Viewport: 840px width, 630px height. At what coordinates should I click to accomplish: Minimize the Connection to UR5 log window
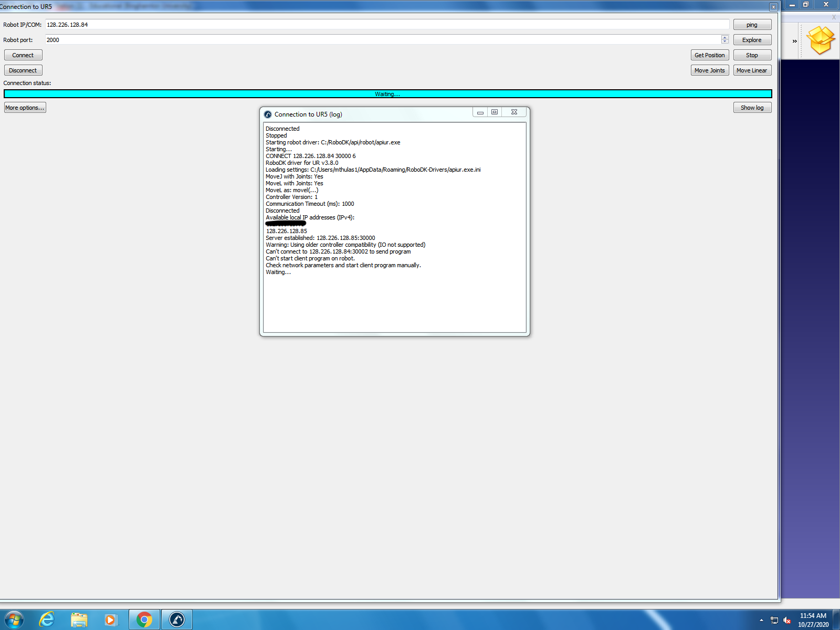click(x=480, y=112)
